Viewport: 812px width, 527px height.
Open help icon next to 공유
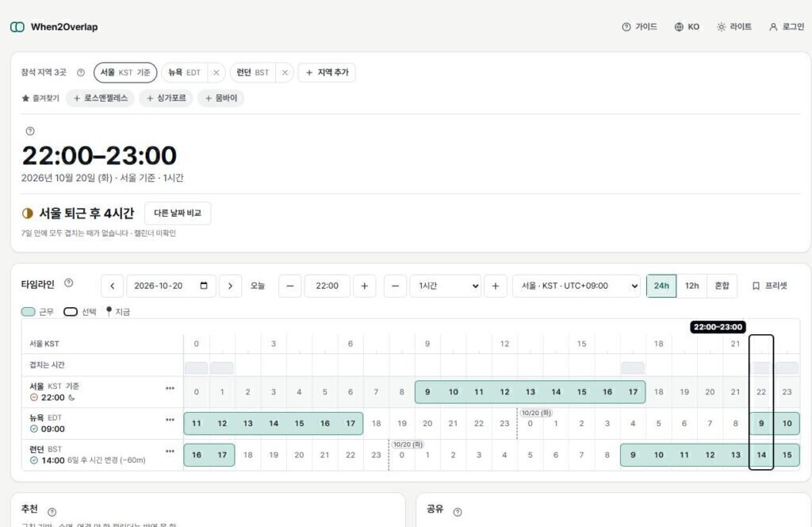point(458,512)
